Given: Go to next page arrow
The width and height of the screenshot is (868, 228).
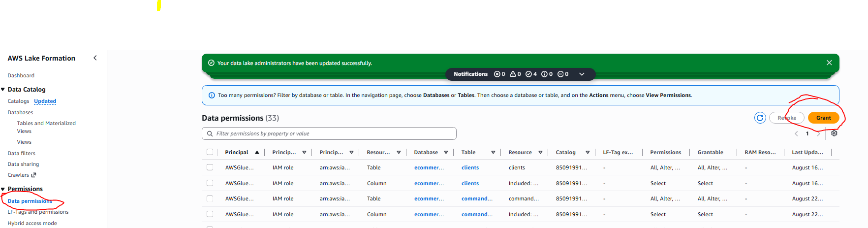Looking at the screenshot, I should [x=818, y=133].
